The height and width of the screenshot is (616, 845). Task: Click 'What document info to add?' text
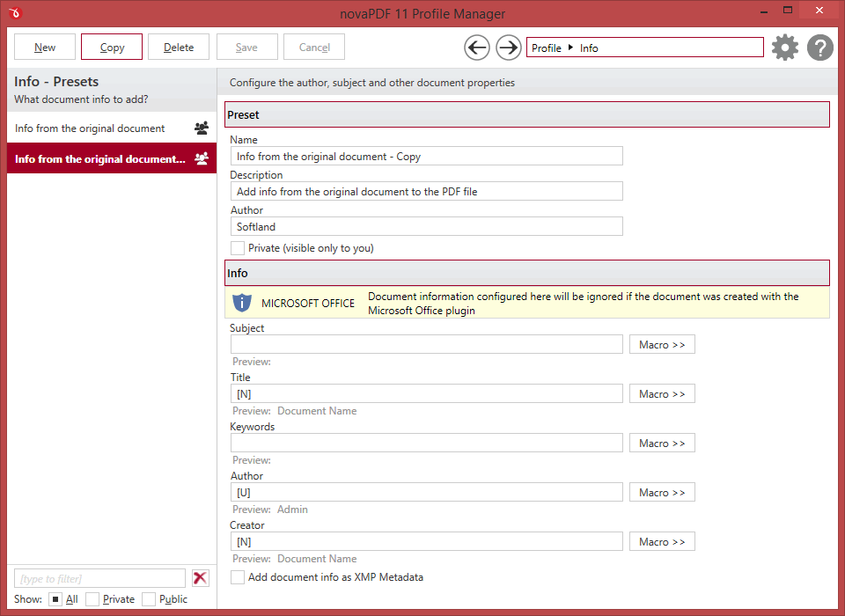tap(81, 99)
